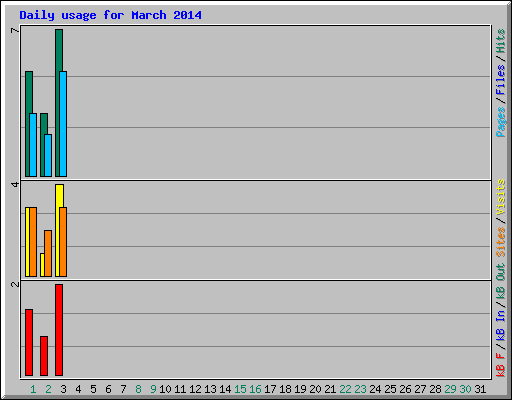Click the 'Hits' legend label
Viewport: 512px width, 400px height.
click(x=501, y=41)
